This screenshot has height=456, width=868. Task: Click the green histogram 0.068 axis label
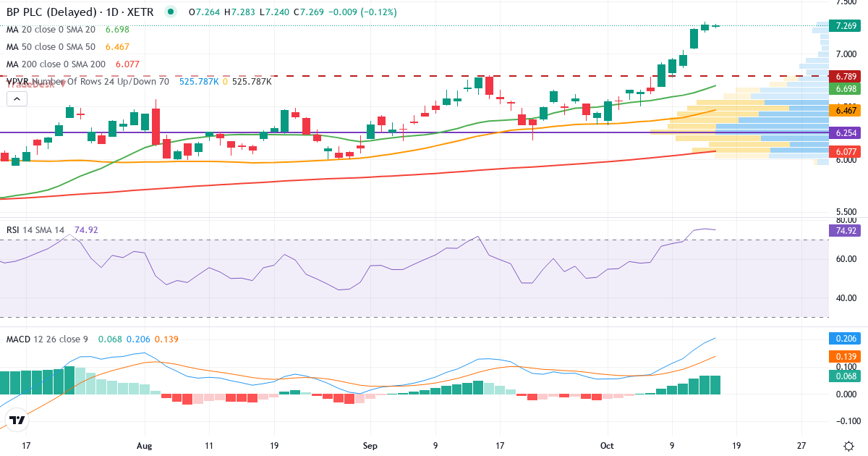846,376
